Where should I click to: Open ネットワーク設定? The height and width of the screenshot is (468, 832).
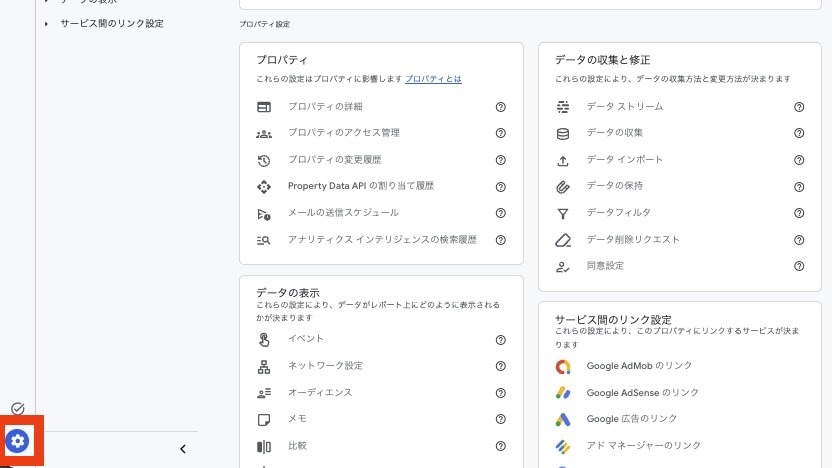[x=325, y=365]
